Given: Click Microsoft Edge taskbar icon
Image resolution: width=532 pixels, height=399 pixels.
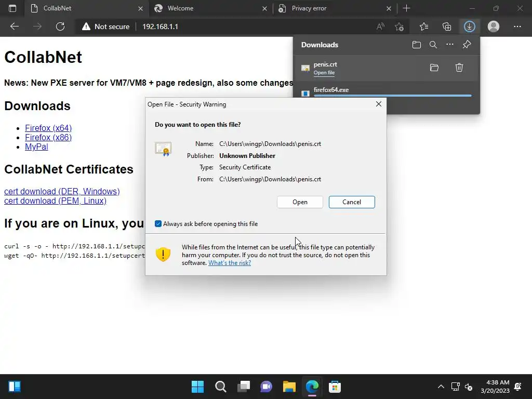Looking at the screenshot, I should click(x=312, y=387).
